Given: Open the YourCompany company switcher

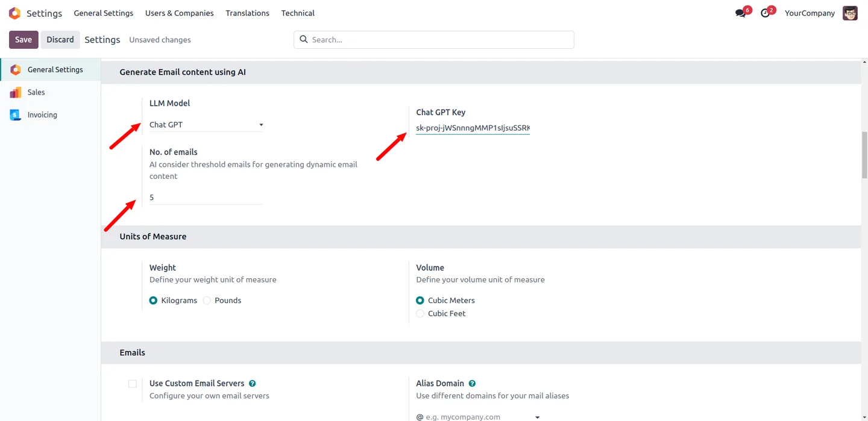Looking at the screenshot, I should (810, 13).
